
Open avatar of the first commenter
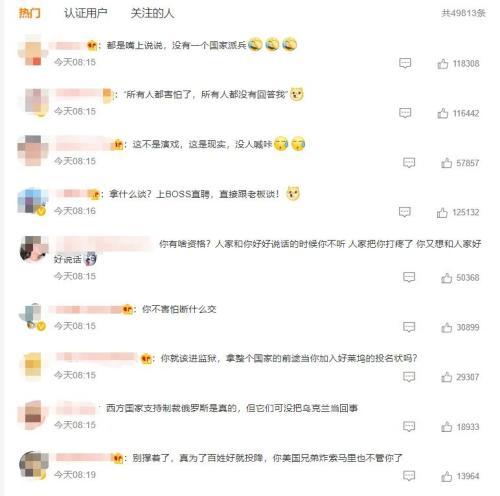(x=33, y=50)
